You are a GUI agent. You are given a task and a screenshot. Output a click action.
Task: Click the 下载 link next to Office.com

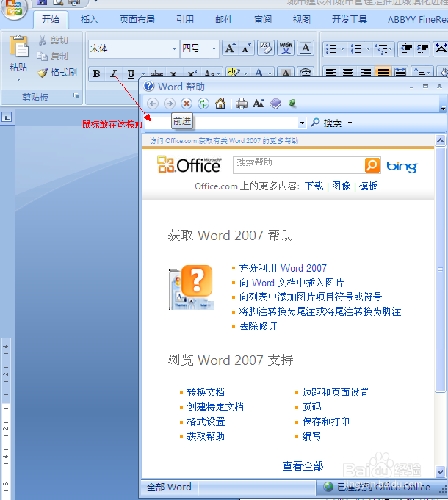[x=314, y=186]
